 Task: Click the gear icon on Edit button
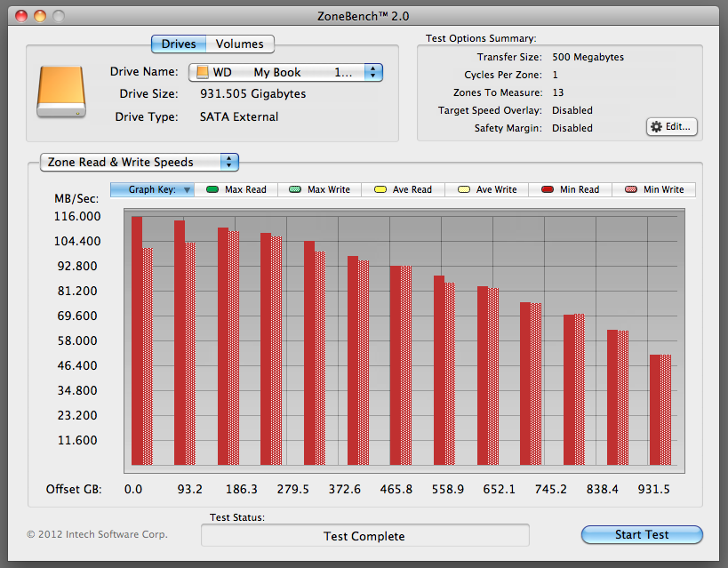tap(656, 127)
